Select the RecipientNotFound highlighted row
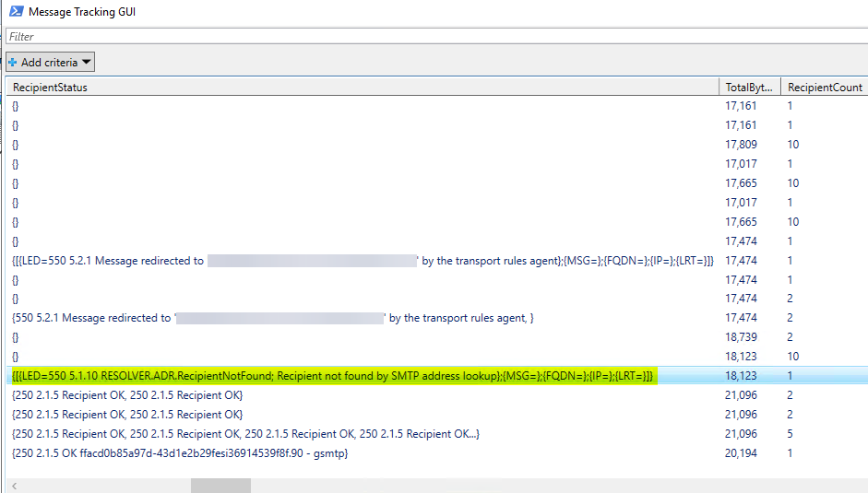The height and width of the screenshot is (493, 868). pyautogui.click(x=332, y=376)
